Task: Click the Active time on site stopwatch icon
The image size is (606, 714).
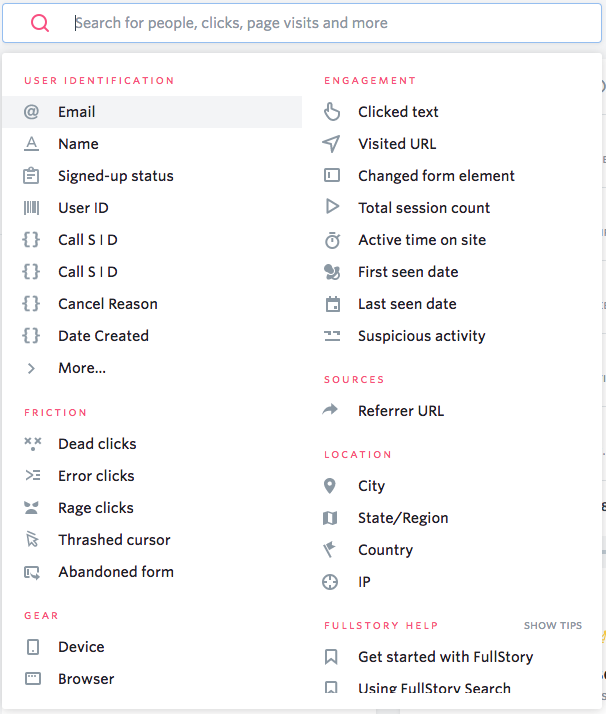Action: [x=332, y=240]
